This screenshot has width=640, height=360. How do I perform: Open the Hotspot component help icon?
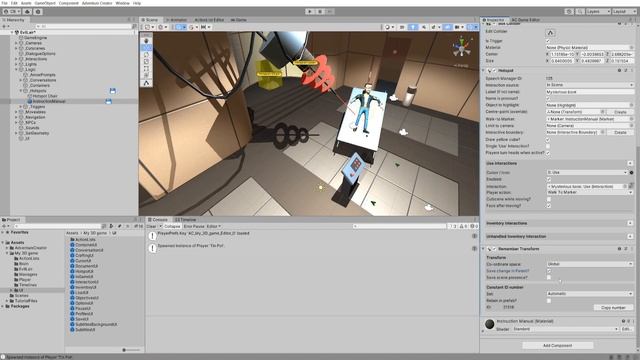pos(620,71)
